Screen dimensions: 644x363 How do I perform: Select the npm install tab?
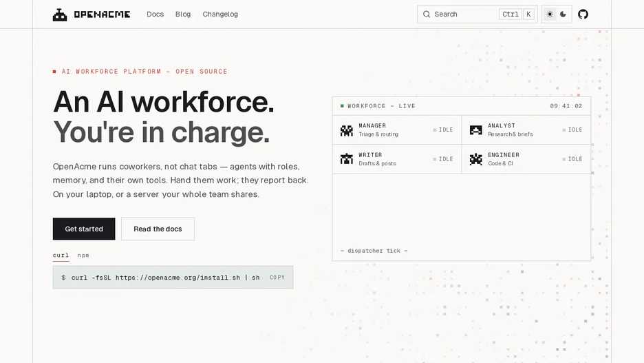(x=83, y=256)
